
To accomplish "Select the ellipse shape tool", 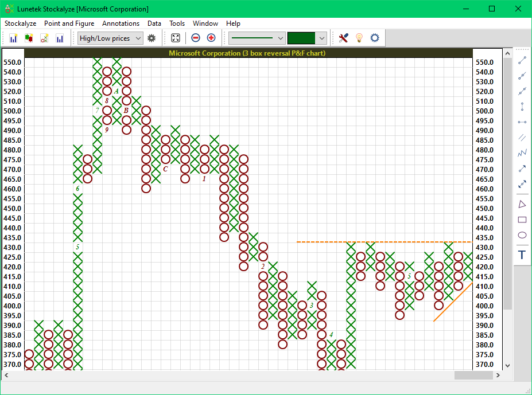I will [x=522, y=235].
